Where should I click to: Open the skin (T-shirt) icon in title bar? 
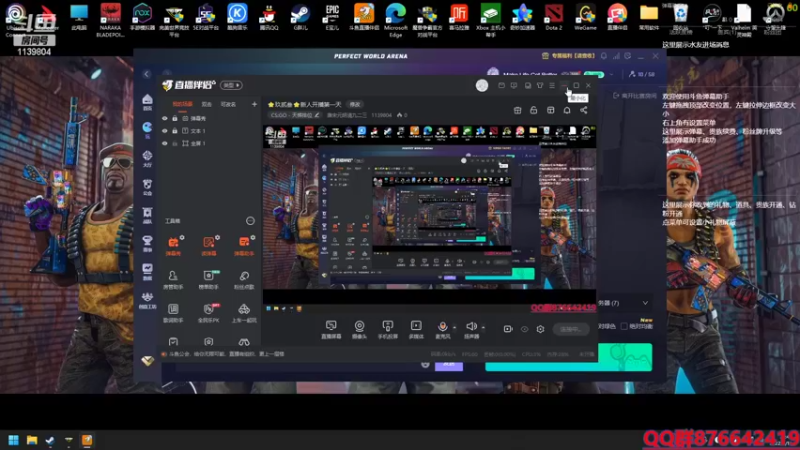(540, 85)
